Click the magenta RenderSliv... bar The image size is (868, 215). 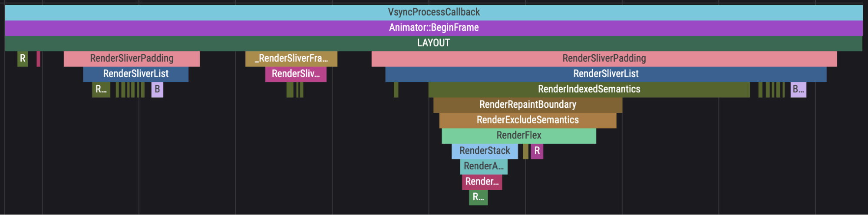[x=296, y=74]
